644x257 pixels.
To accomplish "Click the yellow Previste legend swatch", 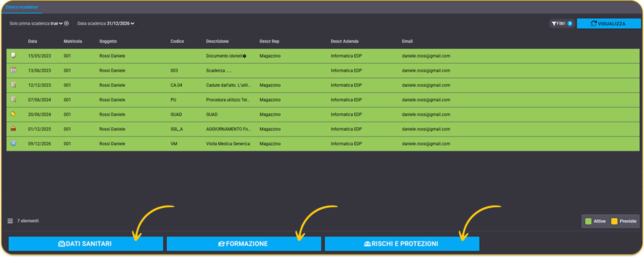I will [x=614, y=221].
